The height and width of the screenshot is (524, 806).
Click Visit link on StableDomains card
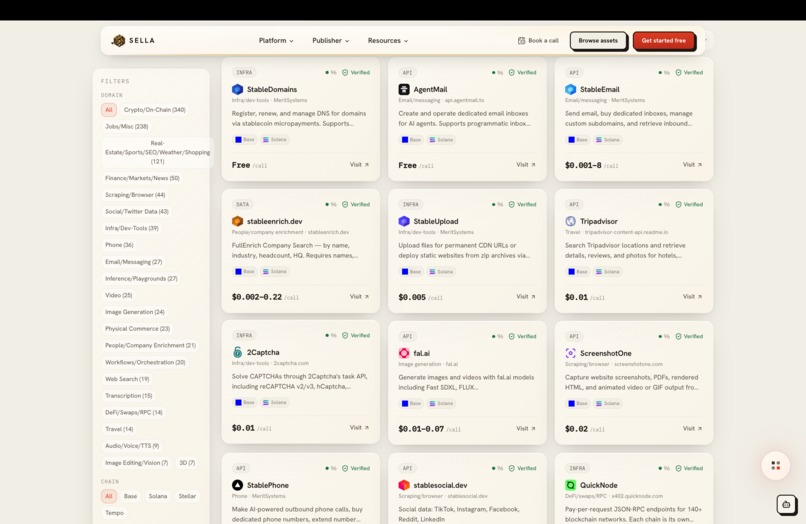coord(359,165)
